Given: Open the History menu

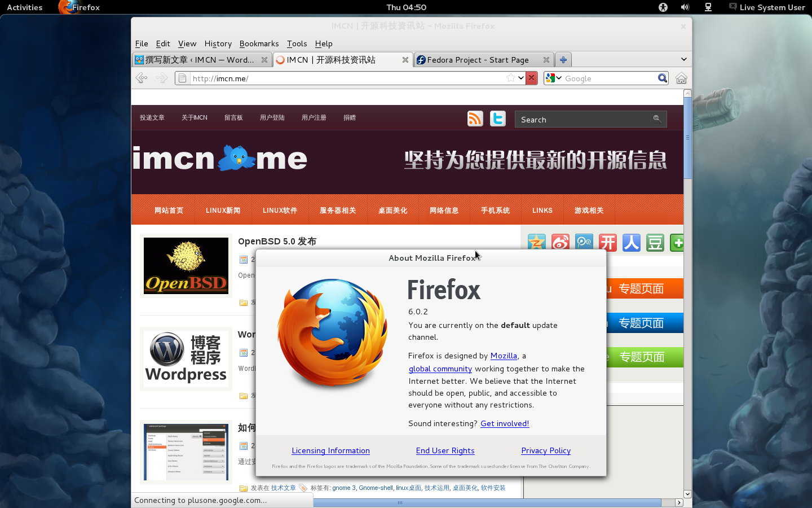Looking at the screenshot, I should [218, 43].
